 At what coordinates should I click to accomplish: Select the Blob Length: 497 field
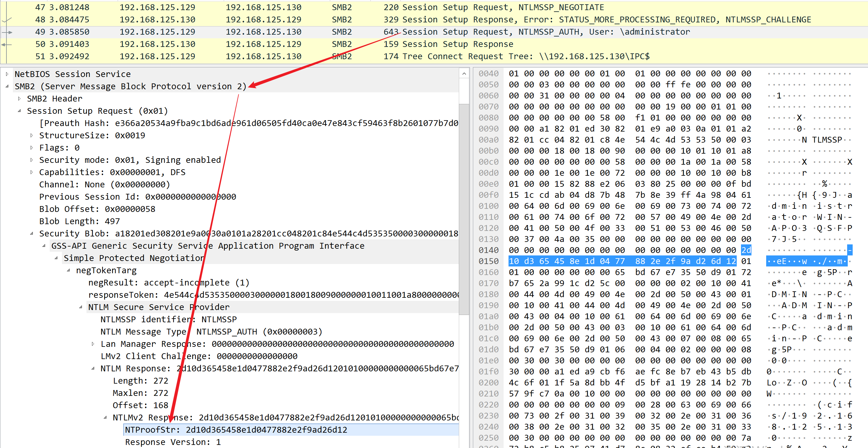[x=79, y=221]
